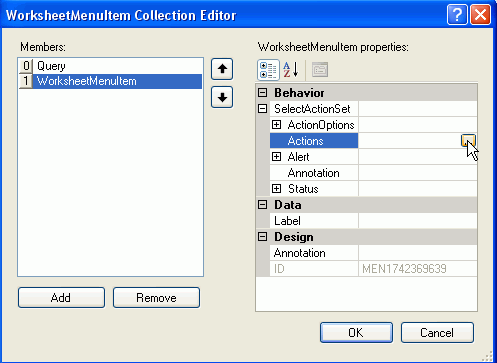This screenshot has height=363, width=497.
Task: Confirm changes with OK button
Action: 356,332
